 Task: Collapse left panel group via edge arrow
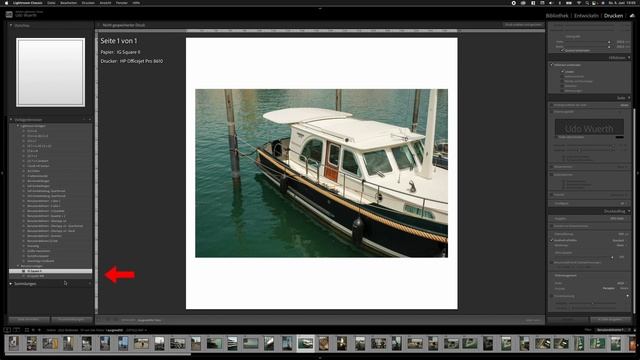2,173
